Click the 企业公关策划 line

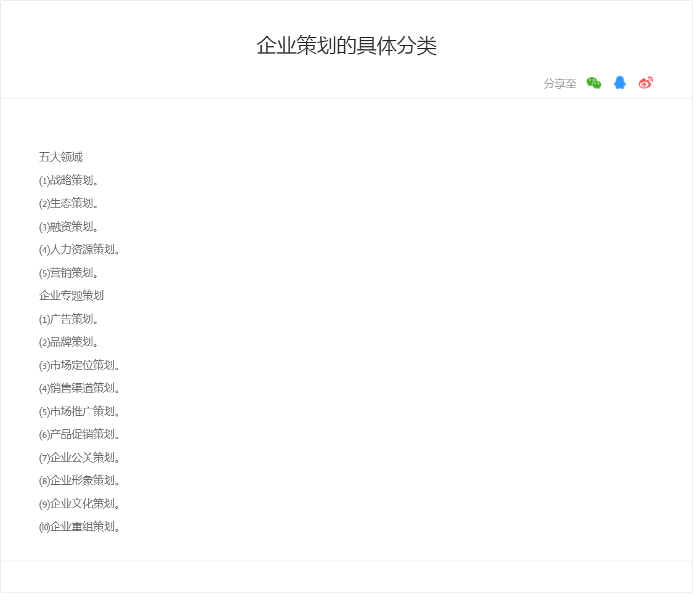click(79, 458)
